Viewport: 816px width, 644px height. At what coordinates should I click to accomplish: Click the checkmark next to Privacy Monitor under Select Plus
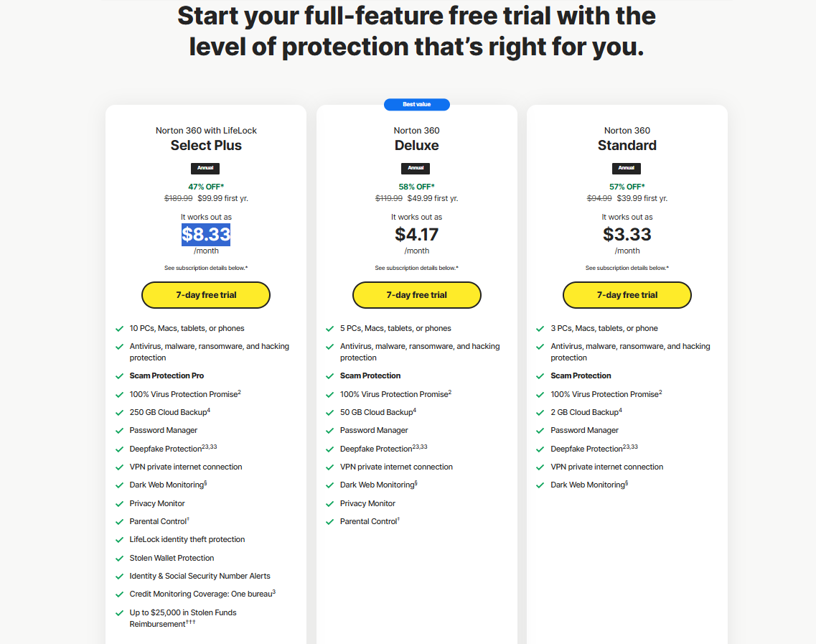pyautogui.click(x=119, y=503)
